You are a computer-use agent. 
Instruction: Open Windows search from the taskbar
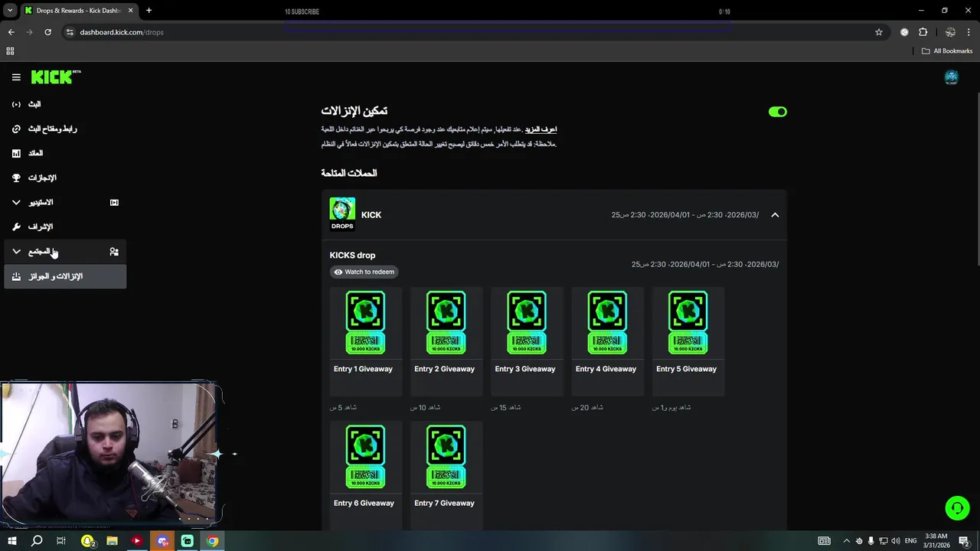(x=37, y=541)
